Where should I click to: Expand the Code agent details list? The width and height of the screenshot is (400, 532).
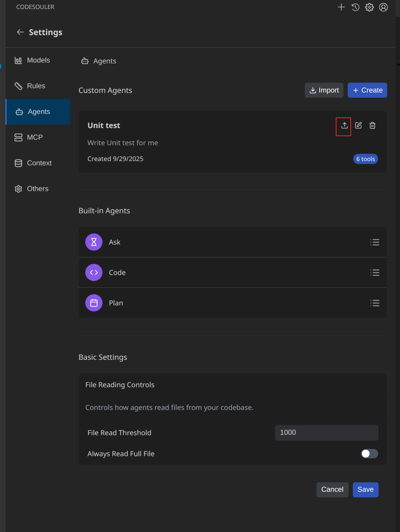[375, 273]
